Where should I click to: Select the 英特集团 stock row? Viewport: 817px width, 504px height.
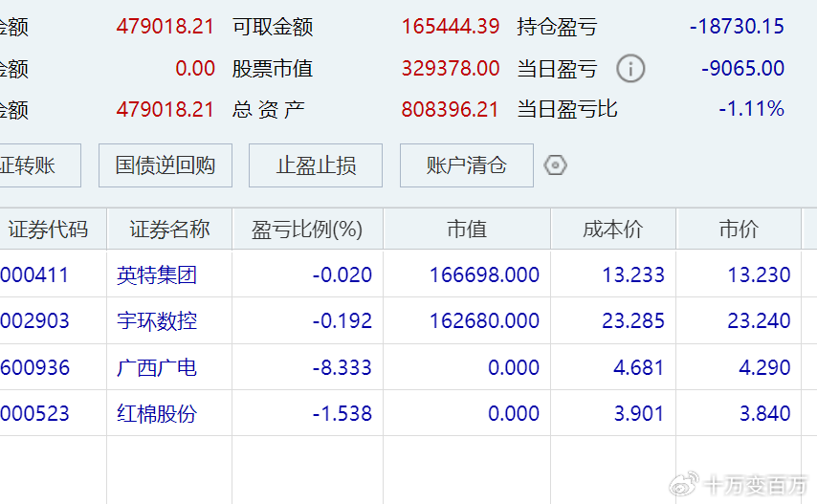click(x=157, y=275)
